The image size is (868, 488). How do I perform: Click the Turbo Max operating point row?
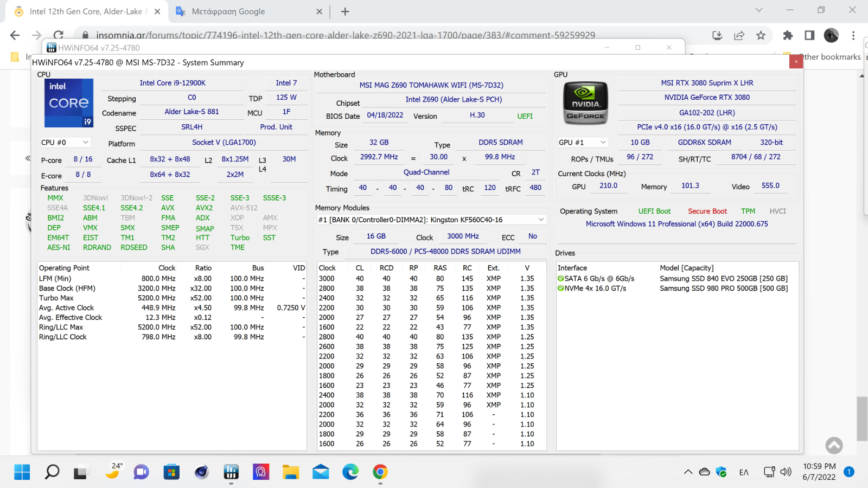(x=172, y=298)
